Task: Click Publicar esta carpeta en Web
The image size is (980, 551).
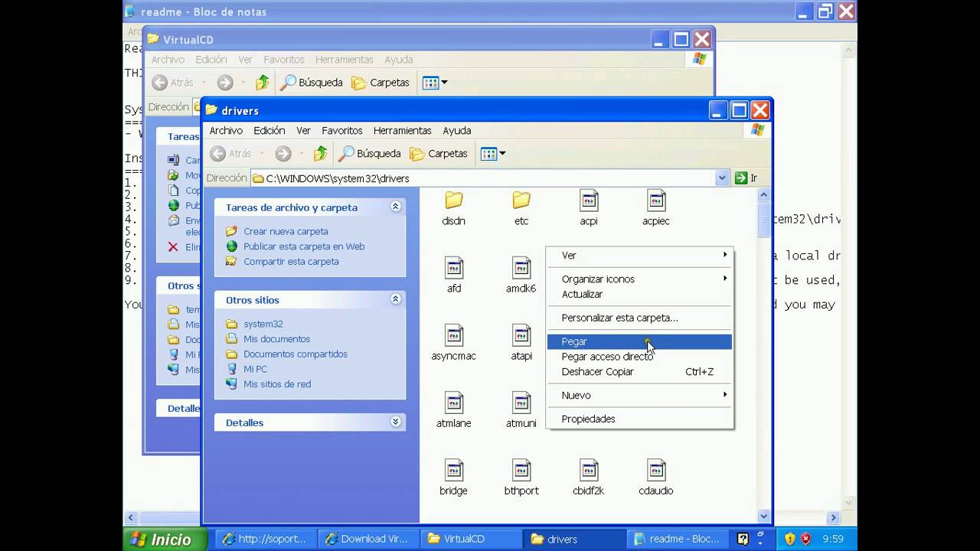Action: click(304, 246)
